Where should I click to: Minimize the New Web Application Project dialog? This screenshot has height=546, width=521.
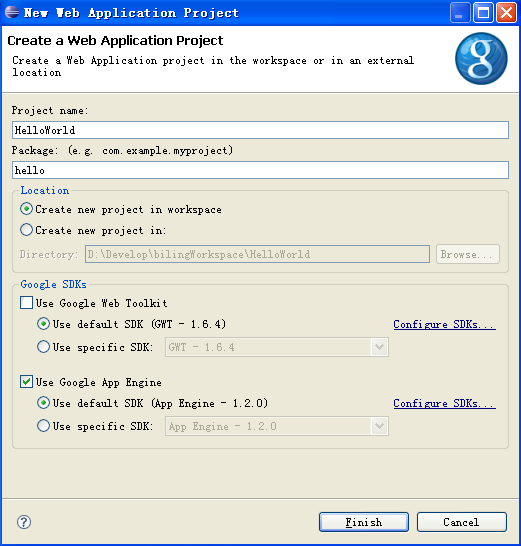tap(460, 13)
